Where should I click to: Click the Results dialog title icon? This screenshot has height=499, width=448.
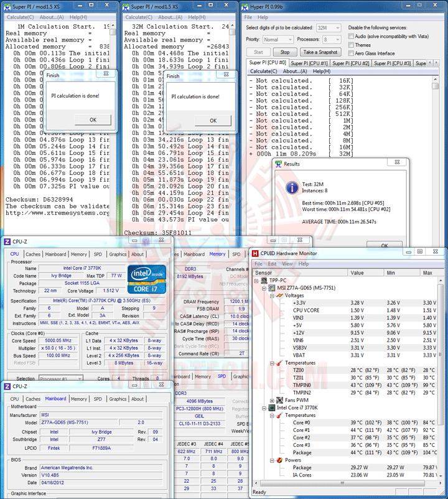[278, 164]
